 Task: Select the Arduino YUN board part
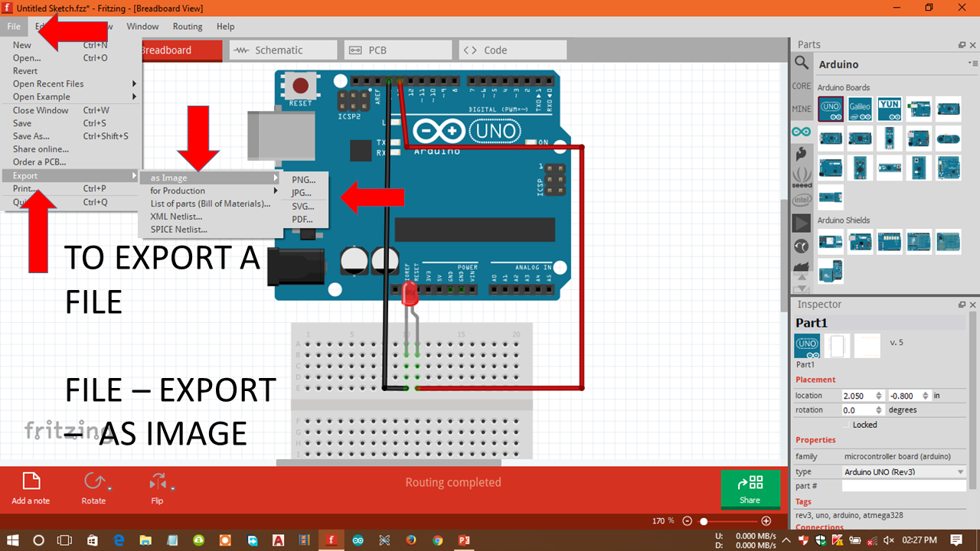pos(889,109)
